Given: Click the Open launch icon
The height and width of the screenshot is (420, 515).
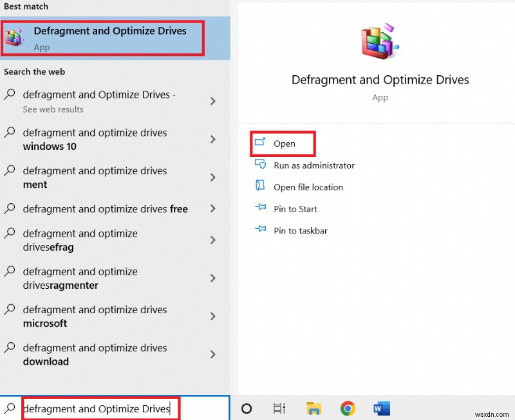Looking at the screenshot, I should [x=260, y=142].
